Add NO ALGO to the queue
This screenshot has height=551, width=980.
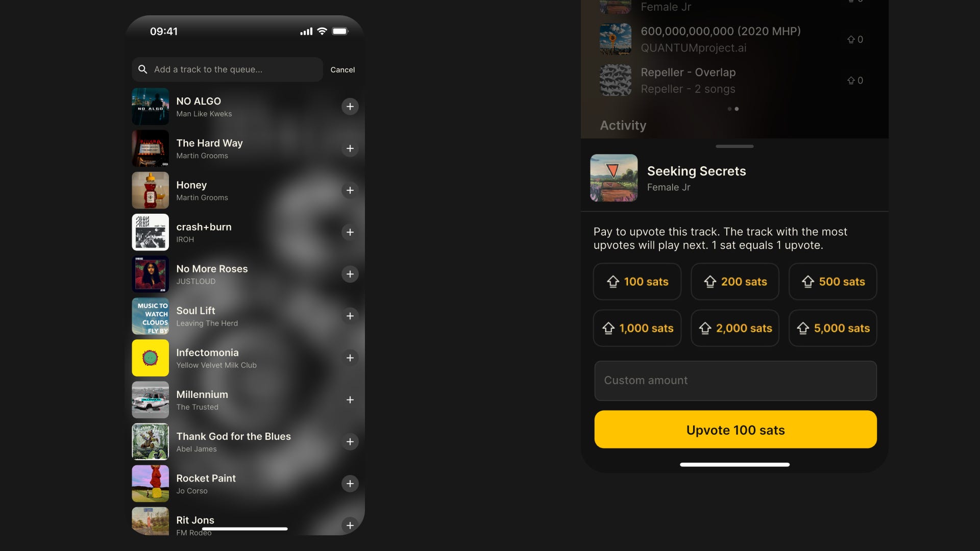click(x=350, y=107)
